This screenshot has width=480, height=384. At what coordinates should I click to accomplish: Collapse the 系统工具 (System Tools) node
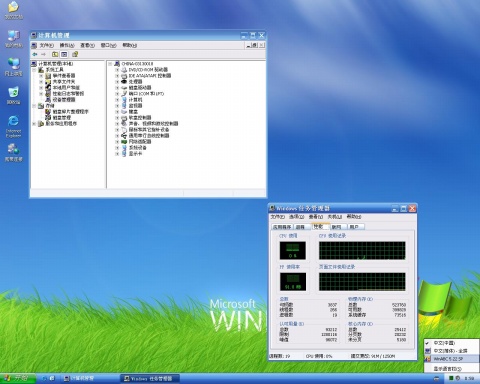coord(34,70)
